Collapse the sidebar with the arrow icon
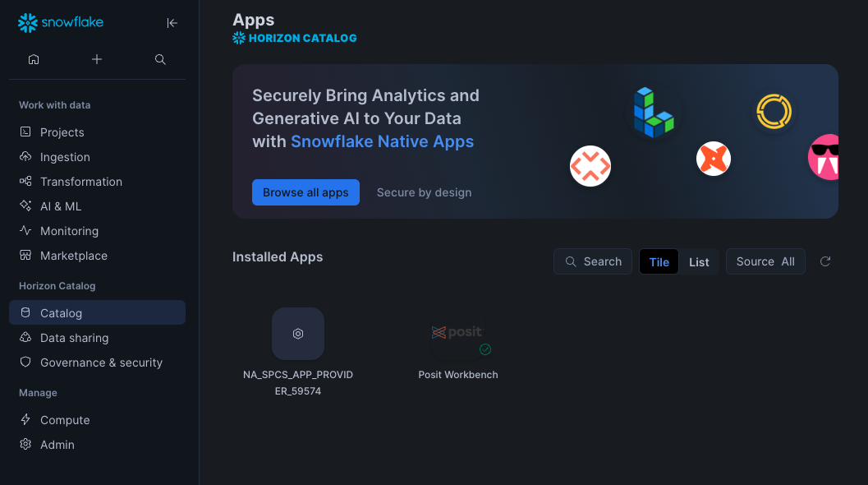The width and height of the screenshot is (868, 485). click(172, 23)
